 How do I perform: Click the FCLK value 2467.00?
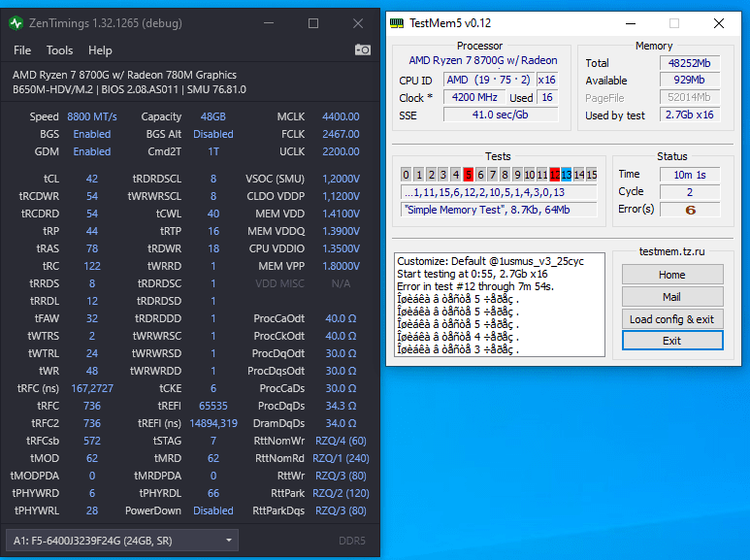[x=341, y=134]
